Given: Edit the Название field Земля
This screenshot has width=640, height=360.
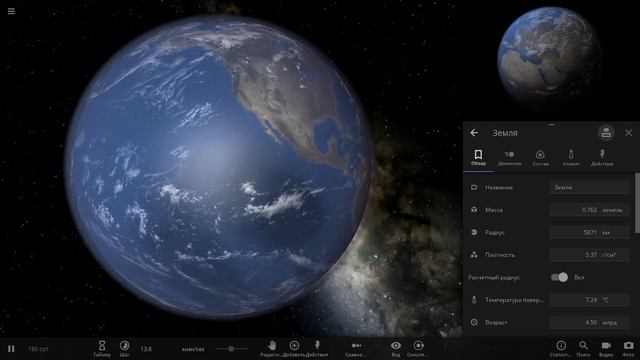Looking at the screenshot, I should coord(590,187).
